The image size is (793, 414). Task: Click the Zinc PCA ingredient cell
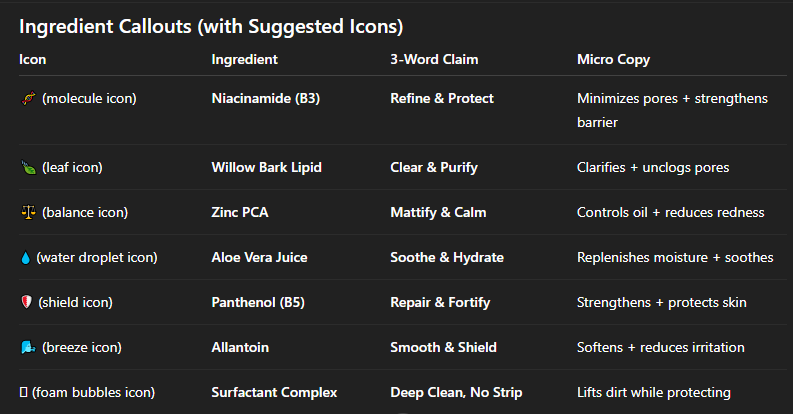point(240,213)
